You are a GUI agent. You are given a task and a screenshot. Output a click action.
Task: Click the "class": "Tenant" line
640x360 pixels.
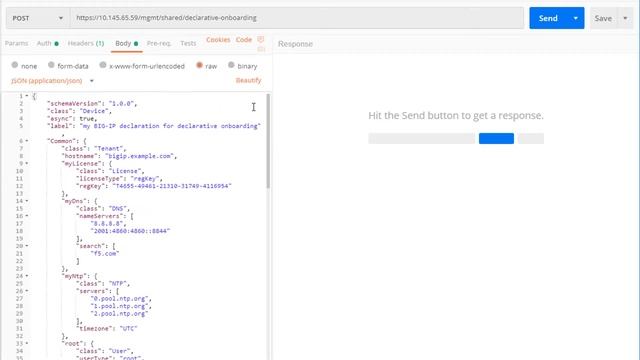coord(94,149)
